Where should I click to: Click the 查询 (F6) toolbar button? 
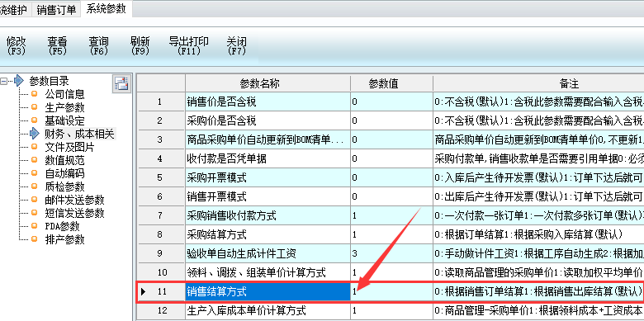click(98, 45)
